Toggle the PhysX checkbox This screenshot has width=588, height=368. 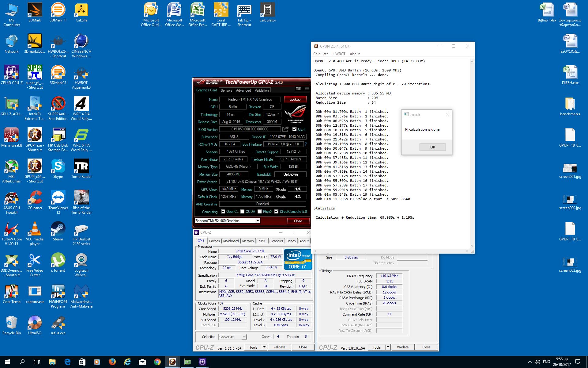coord(260,212)
